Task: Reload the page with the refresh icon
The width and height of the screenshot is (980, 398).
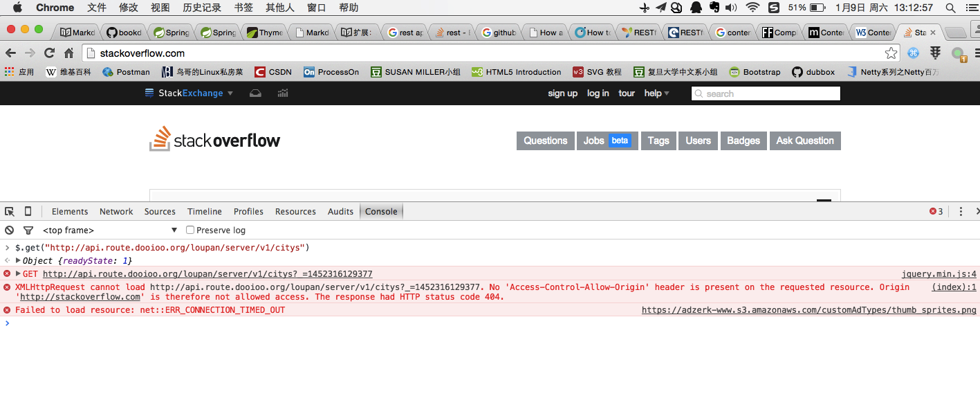Action: 49,53
